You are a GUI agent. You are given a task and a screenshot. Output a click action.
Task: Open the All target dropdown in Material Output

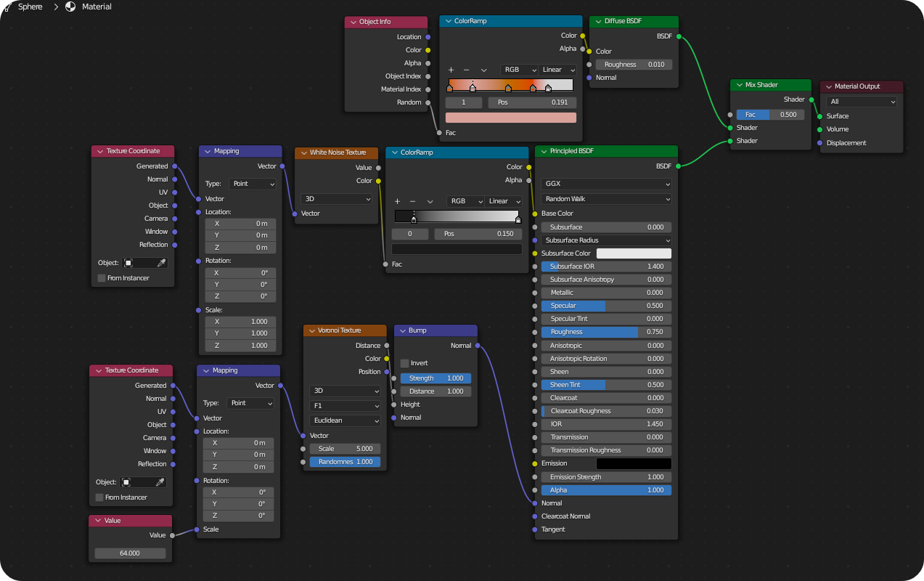tap(862, 102)
